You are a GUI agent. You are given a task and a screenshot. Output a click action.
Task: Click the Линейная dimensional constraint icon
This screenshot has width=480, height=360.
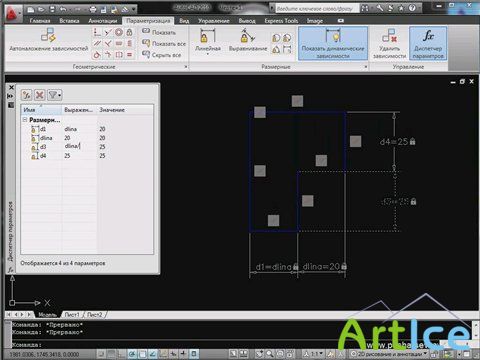(x=207, y=36)
